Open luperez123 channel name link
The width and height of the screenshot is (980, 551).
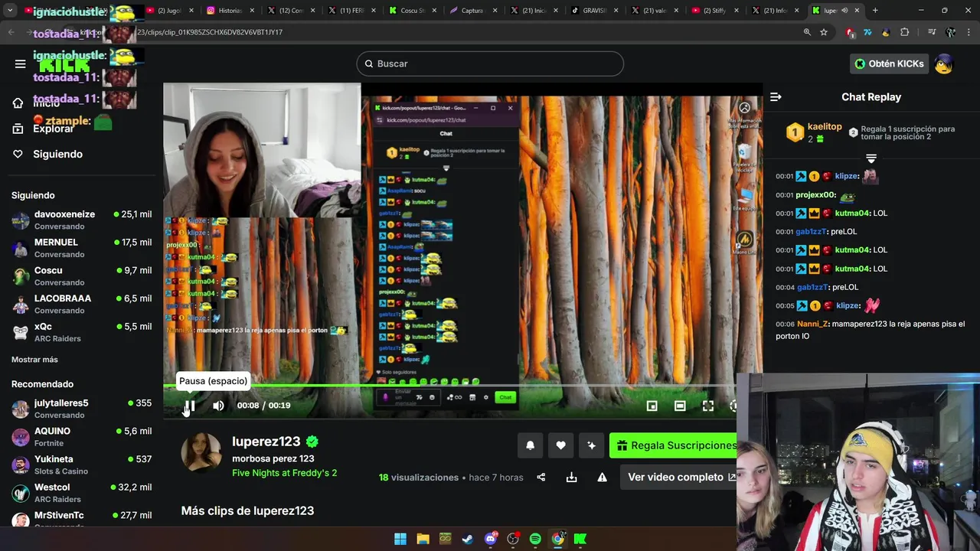(266, 442)
